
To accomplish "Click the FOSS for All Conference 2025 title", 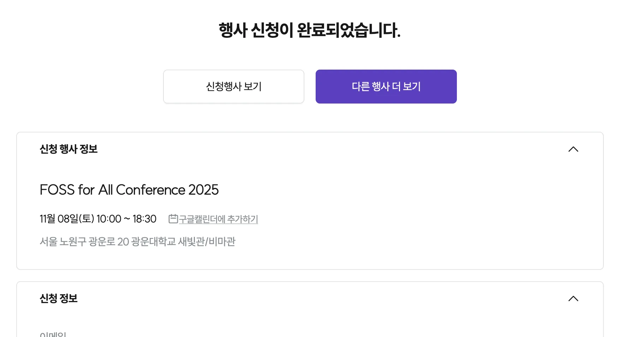I will [x=129, y=190].
